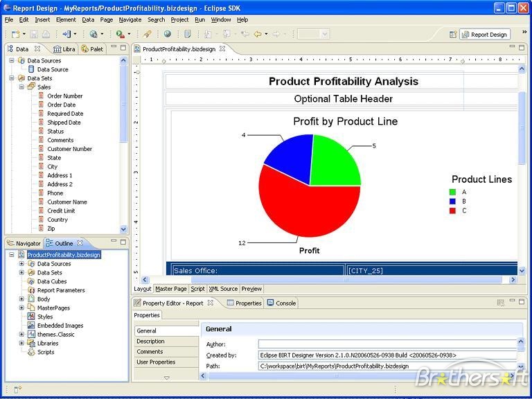Click the Author text field

(x=388, y=344)
